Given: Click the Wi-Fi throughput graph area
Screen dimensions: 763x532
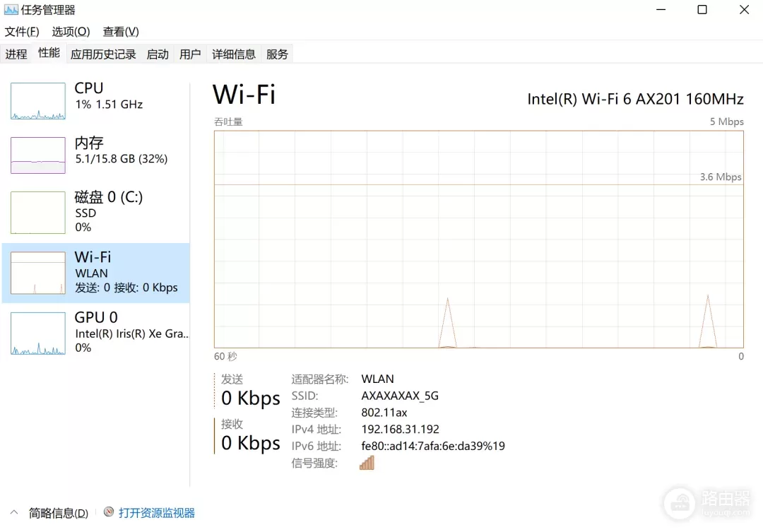Looking at the screenshot, I should pos(478,239).
